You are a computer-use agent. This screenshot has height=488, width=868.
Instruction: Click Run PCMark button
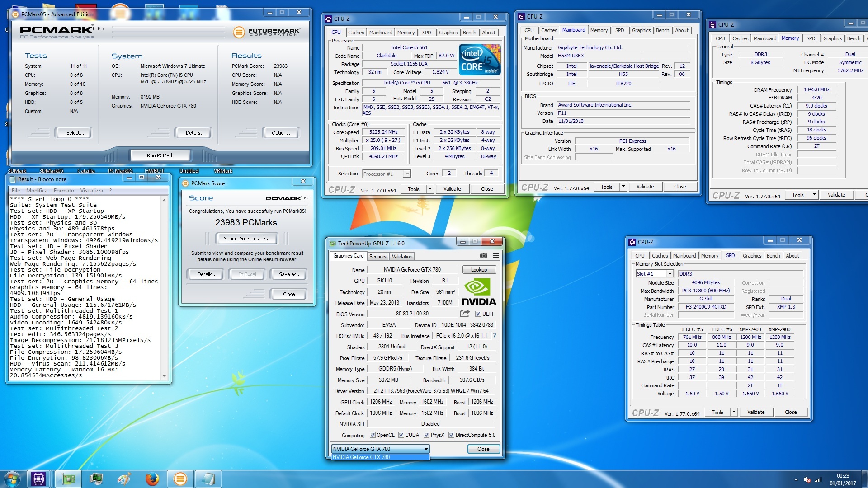[x=160, y=155]
